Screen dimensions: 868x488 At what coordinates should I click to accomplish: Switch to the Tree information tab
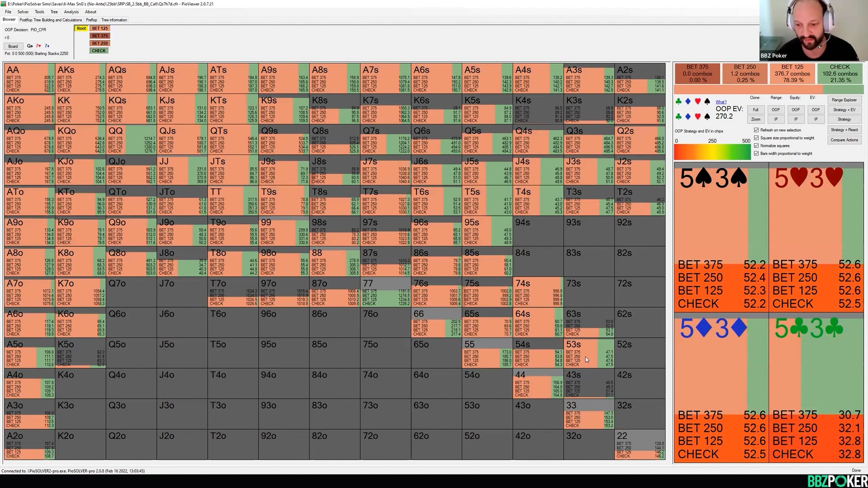[x=114, y=20]
